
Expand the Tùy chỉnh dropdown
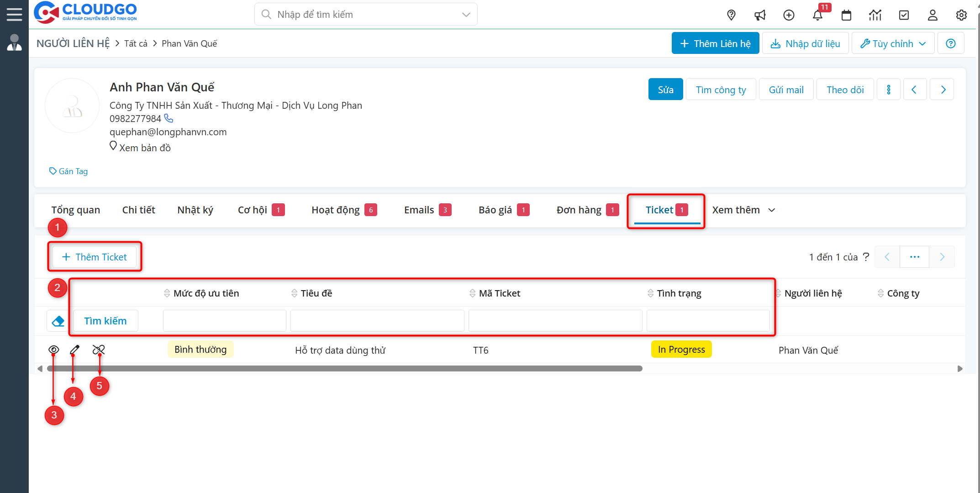893,43
